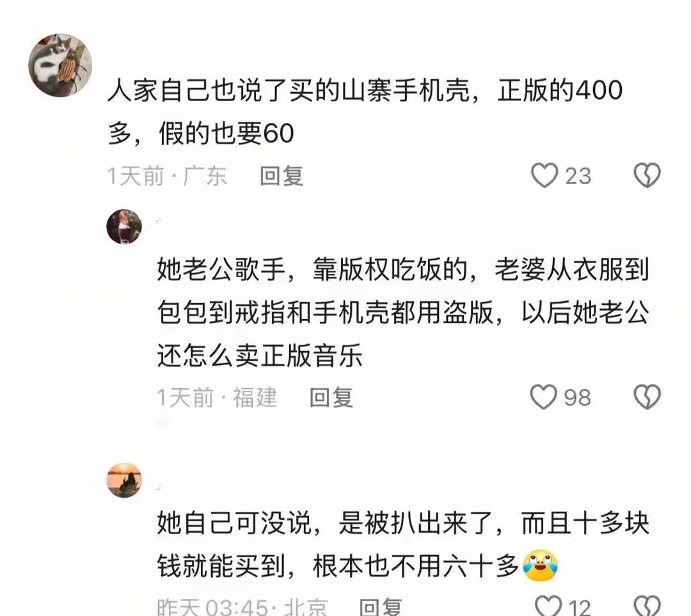Open the sunset avatar profile

pyautogui.click(x=124, y=480)
